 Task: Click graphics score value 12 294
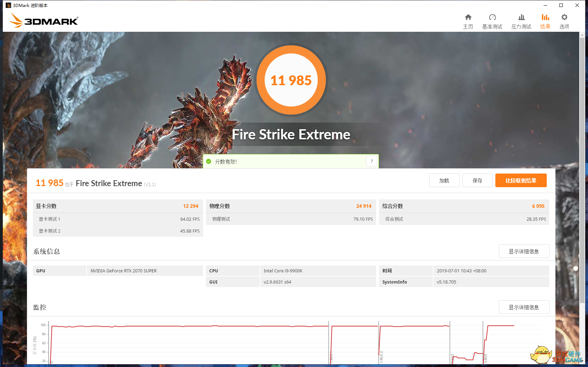pyautogui.click(x=191, y=206)
